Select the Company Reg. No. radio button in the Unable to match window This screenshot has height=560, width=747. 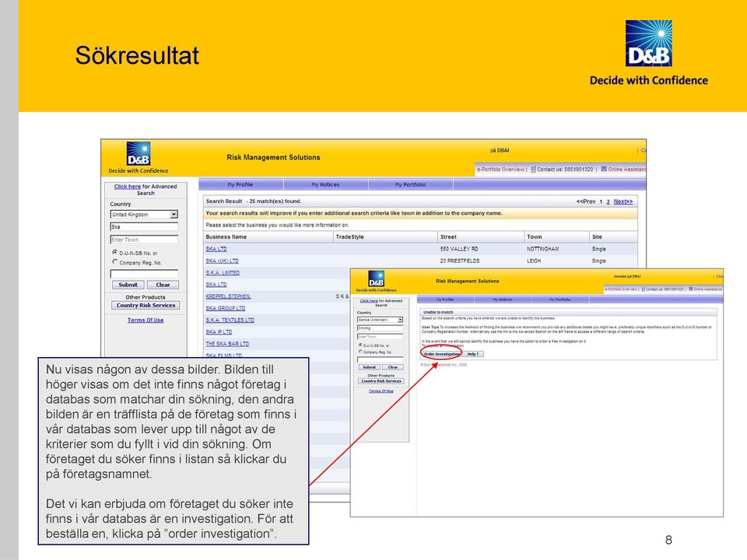coord(360,352)
